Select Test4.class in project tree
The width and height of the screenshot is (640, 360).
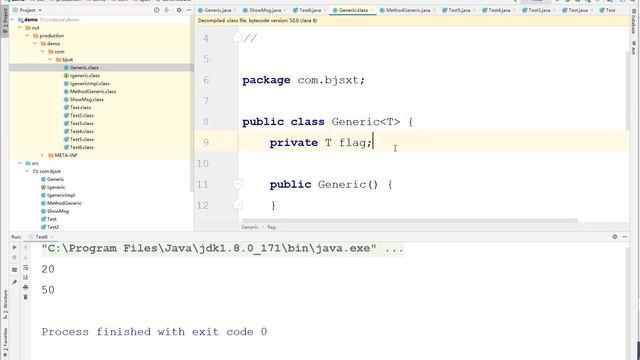point(82,131)
